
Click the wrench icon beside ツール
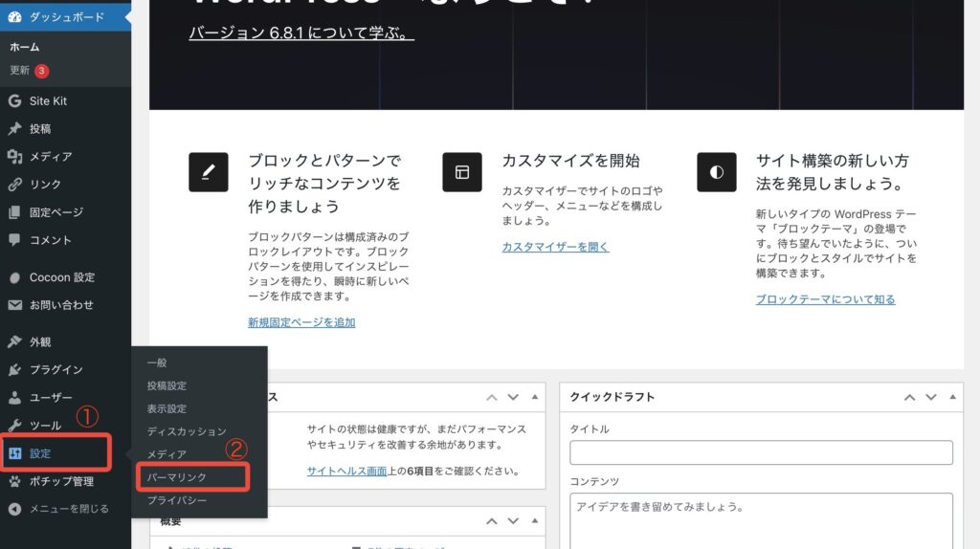point(14,426)
